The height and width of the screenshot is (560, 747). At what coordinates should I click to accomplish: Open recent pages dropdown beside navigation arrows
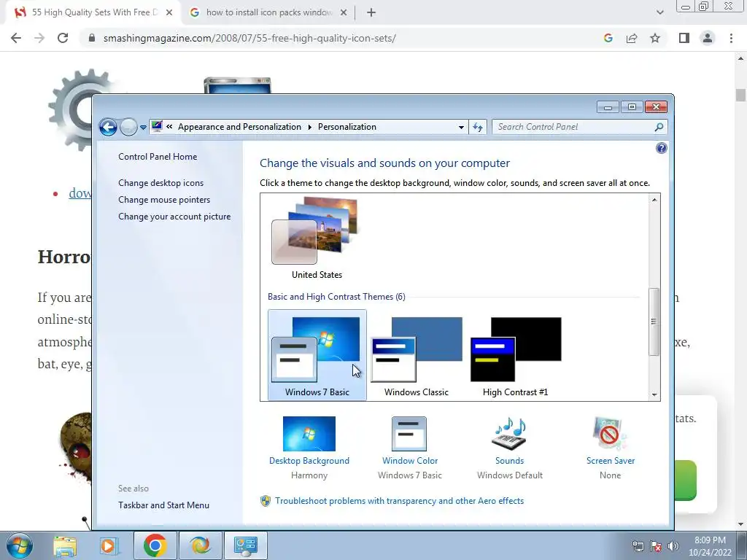click(143, 128)
